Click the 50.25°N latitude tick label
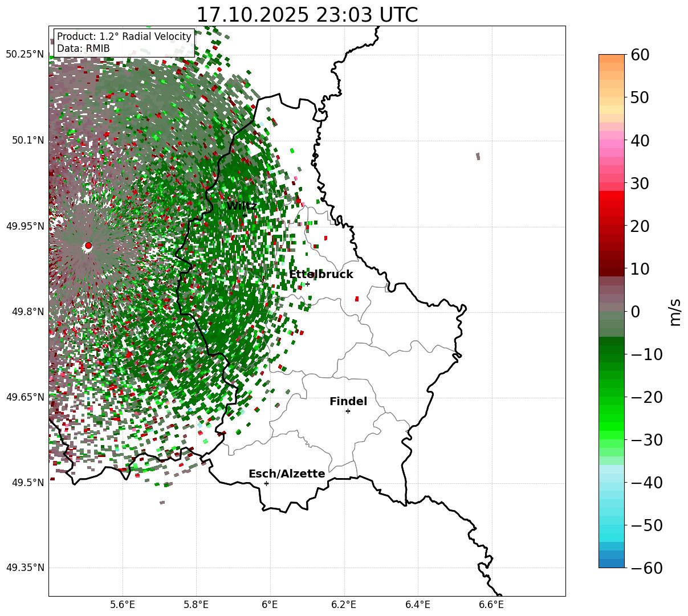The image size is (688, 616). [x=25, y=54]
